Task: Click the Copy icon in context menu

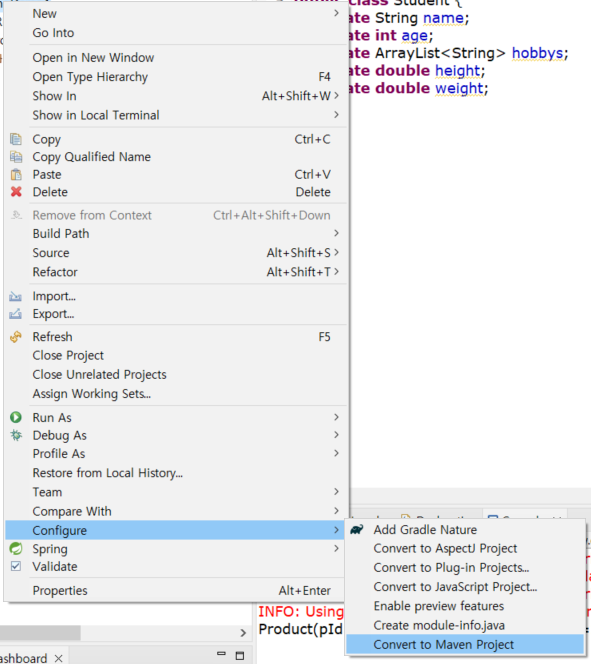Action: (16, 139)
